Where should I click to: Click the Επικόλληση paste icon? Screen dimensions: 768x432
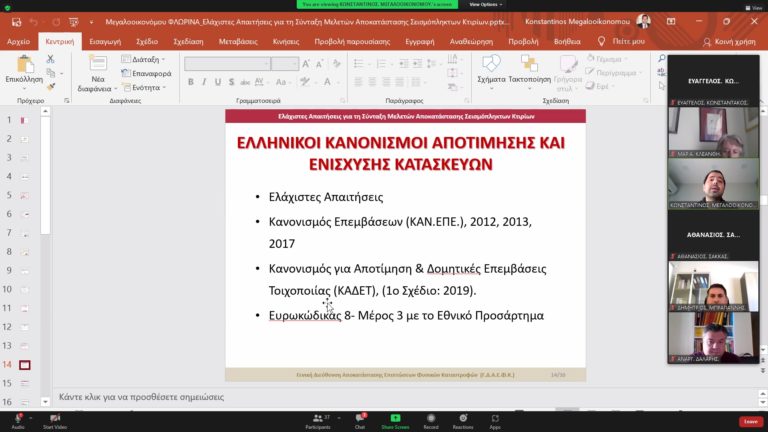tap(24, 65)
